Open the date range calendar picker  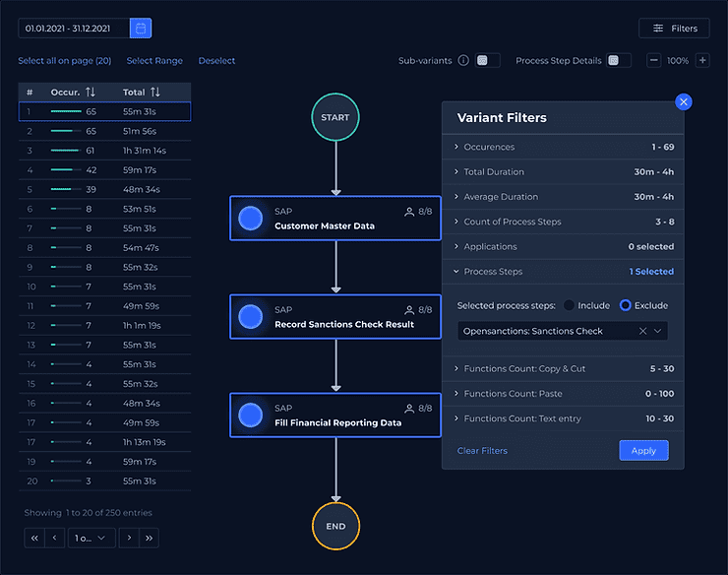tap(141, 29)
